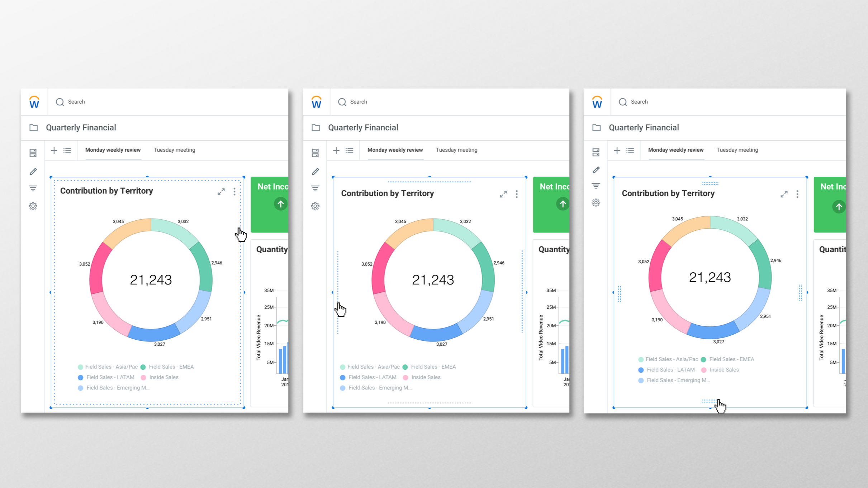Click filter icon in middle panel sidebar
Screen dimensions: 868x488
coord(315,188)
